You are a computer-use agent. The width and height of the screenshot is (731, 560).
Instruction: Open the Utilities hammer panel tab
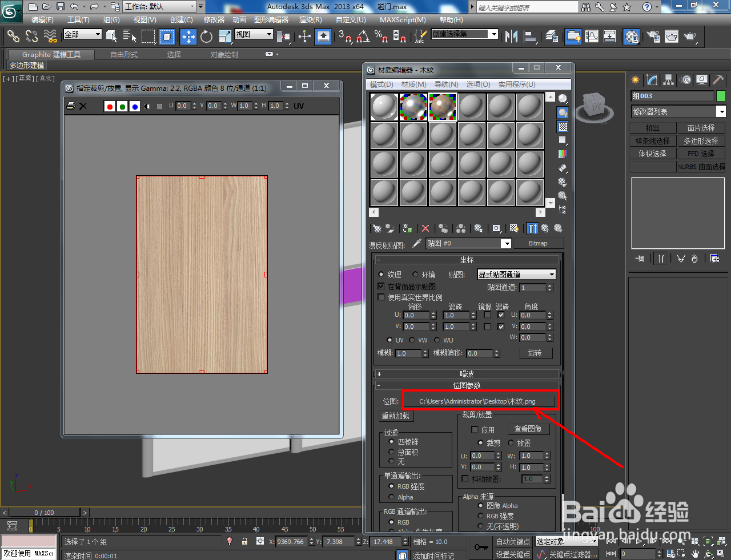tap(718, 80)
